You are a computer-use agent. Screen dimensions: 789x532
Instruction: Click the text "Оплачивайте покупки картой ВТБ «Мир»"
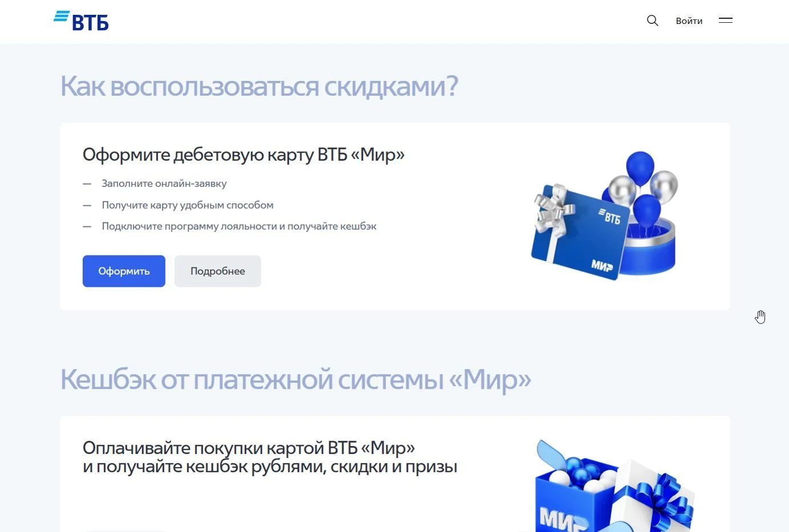[249, 448]
